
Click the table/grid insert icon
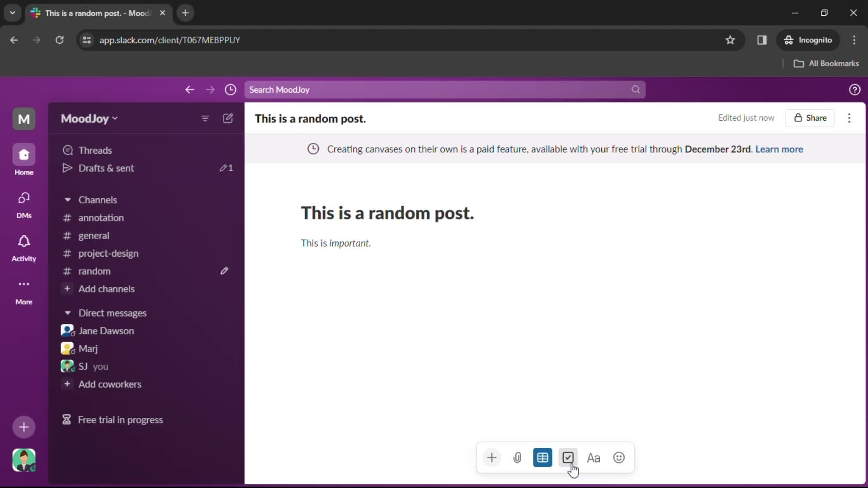542,458
